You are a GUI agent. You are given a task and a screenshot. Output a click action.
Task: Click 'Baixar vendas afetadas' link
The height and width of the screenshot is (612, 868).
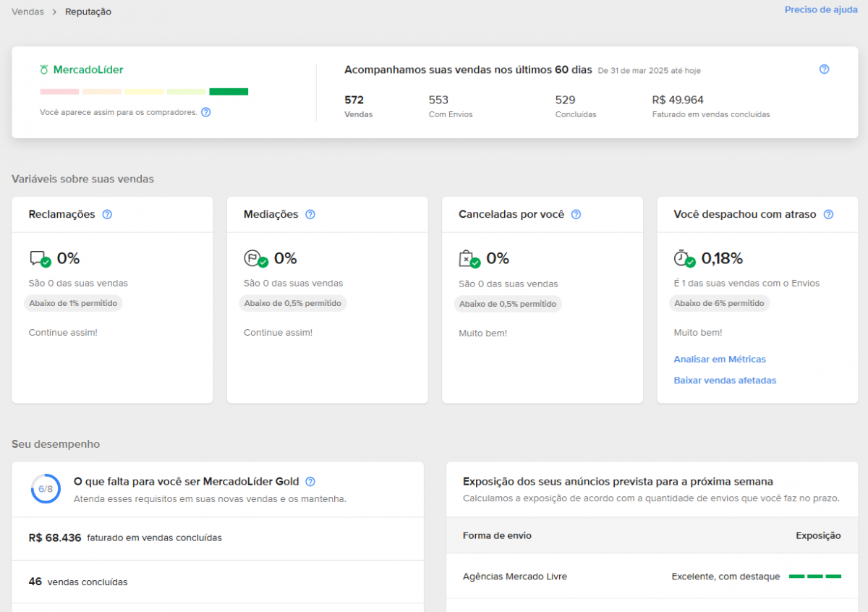tap(725, 381)
